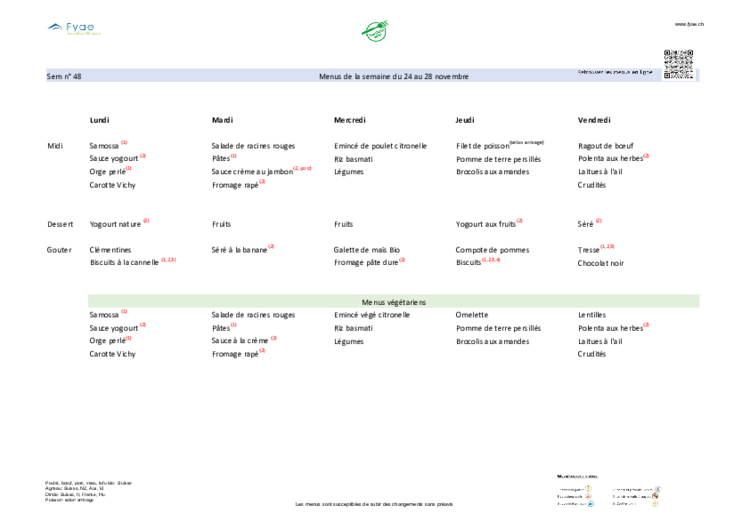Click the blue icon in bottom legend
This screenshot has height=529, width=750.
click(x=590, y=504)
